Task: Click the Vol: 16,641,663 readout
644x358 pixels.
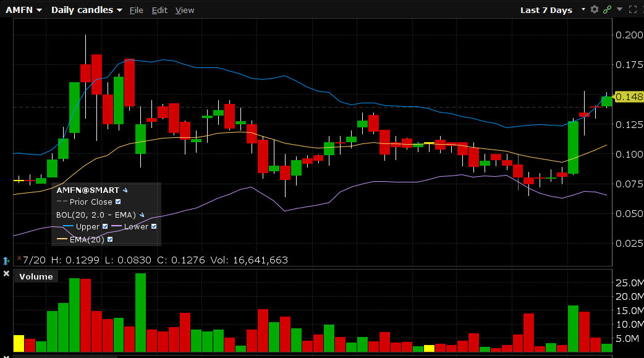Action: click(249, 260)
